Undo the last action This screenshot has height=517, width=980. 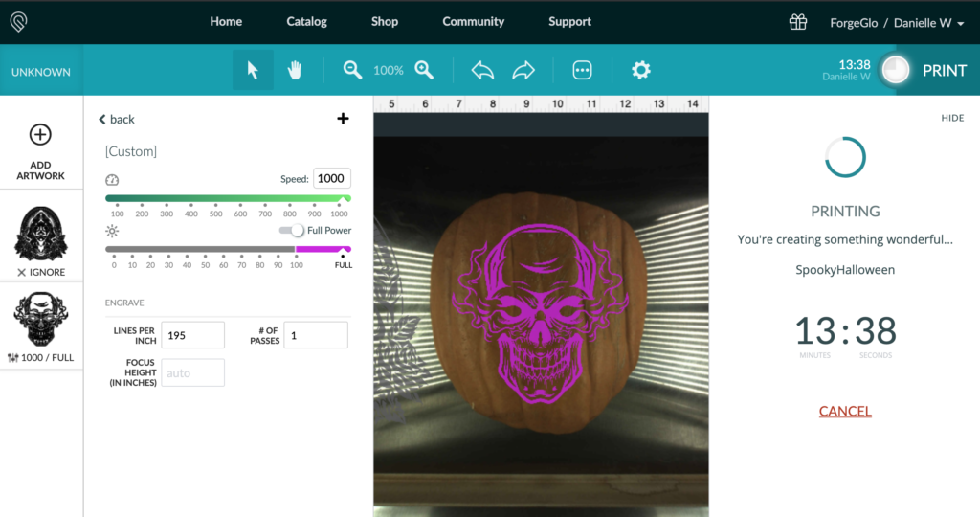pyautogui.click(x=482, y=69)
